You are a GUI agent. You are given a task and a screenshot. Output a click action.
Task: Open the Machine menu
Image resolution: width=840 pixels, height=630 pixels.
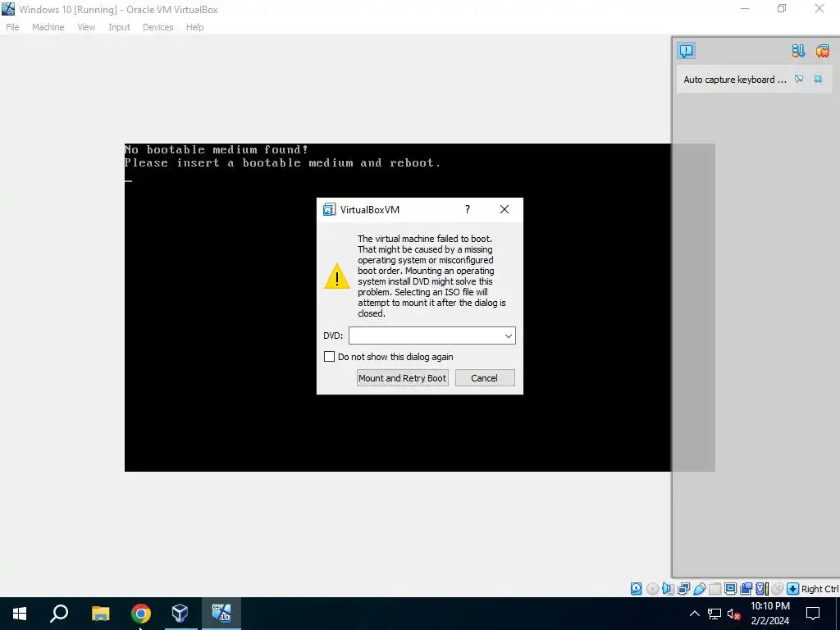[x=48, y=27]
